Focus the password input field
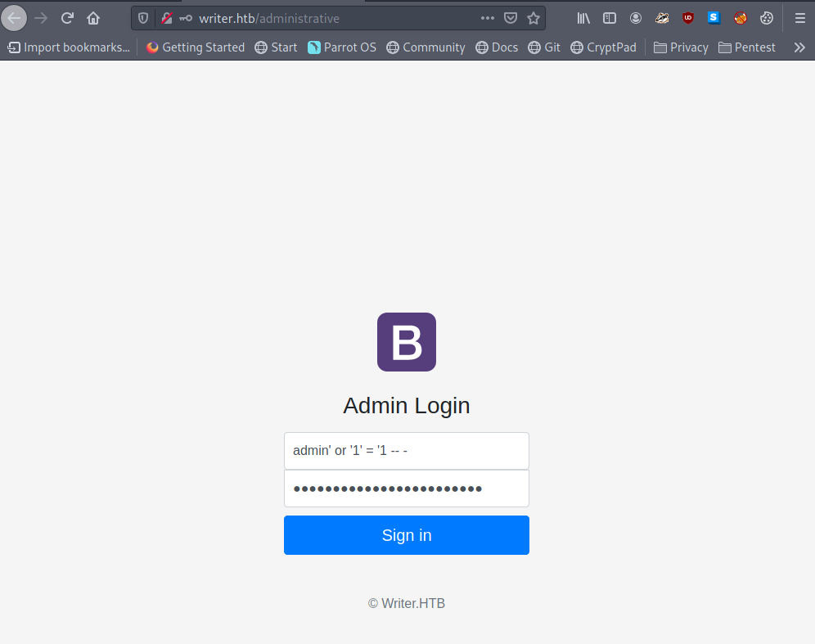This screenshot has height=644, width=815. 406,489
